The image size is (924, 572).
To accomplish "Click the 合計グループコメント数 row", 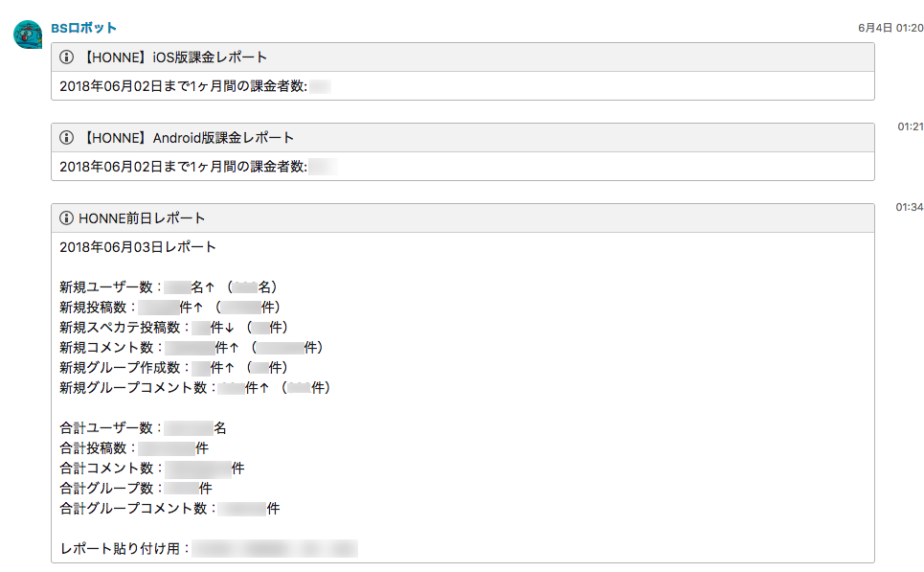I will coord(169,509).
